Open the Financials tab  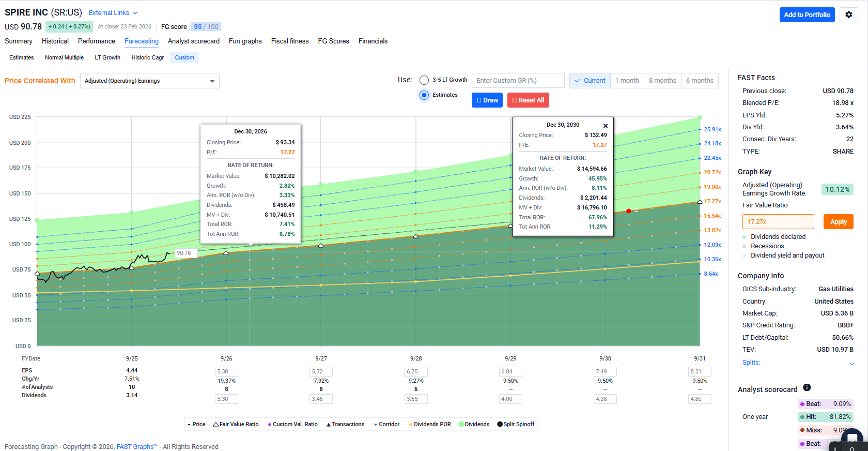coord(373,41)
